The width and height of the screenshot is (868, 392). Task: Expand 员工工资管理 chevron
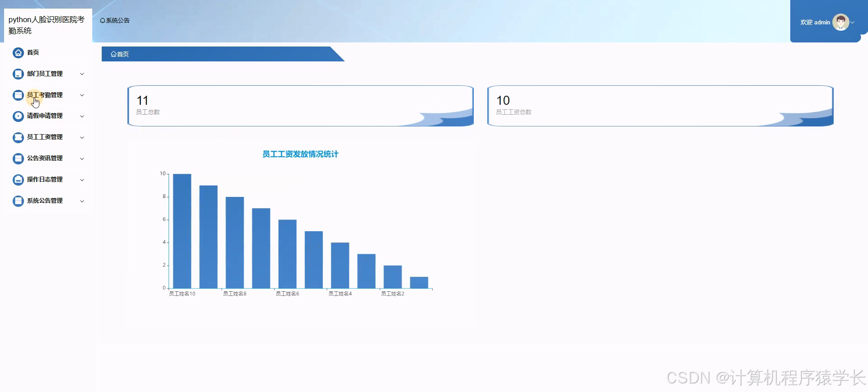(82, 137)
